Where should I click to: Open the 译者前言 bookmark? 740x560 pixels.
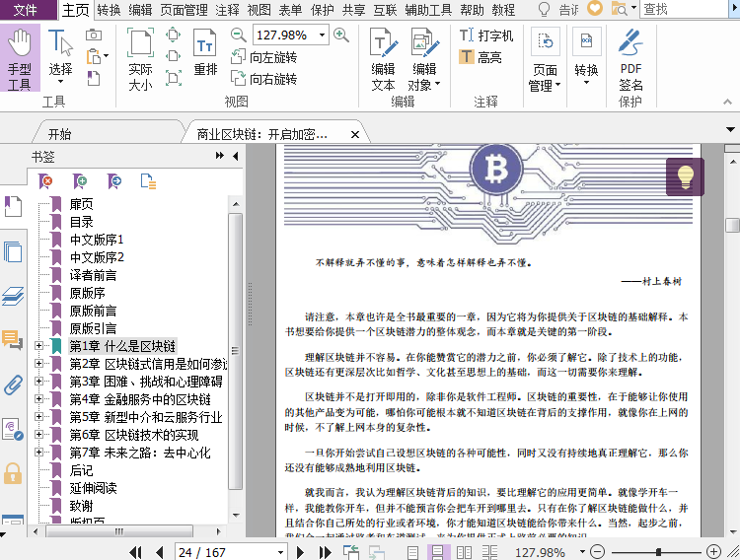93,275
